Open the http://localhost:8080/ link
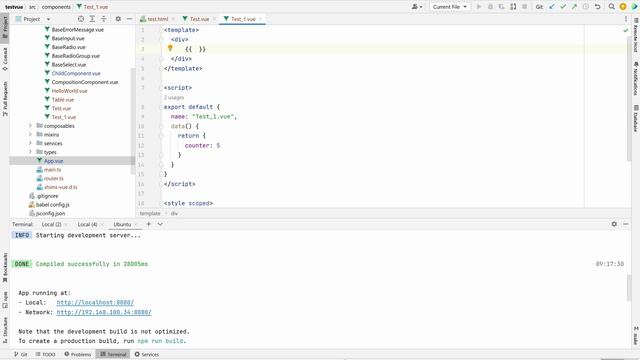The width and height of the screenshot is (640, 360). click(x=95, y=302)
